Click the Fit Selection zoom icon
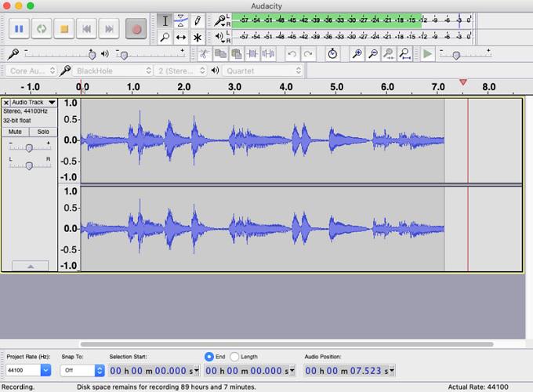The height and width of the screenshot is (392, 533). point(389,54)
